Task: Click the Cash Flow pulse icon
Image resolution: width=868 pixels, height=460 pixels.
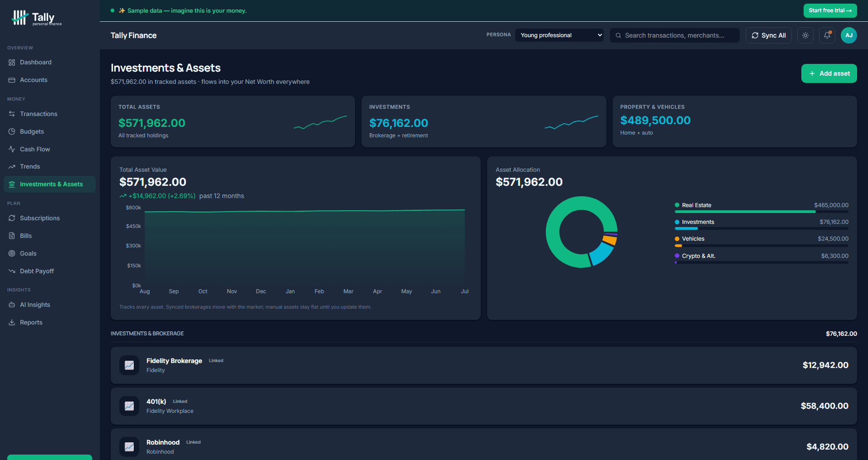Action: [12, 149]
